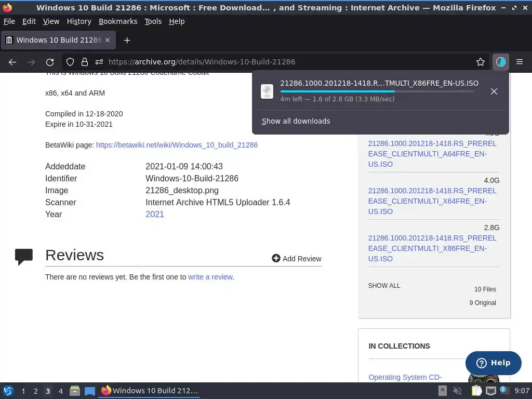Open the History menu
The height and width of the screenshot is (399, 532).
coord(79,21)
